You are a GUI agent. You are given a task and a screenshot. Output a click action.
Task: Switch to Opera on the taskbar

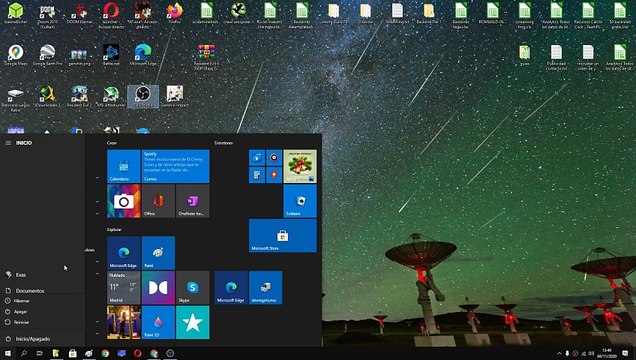point(138,354)
